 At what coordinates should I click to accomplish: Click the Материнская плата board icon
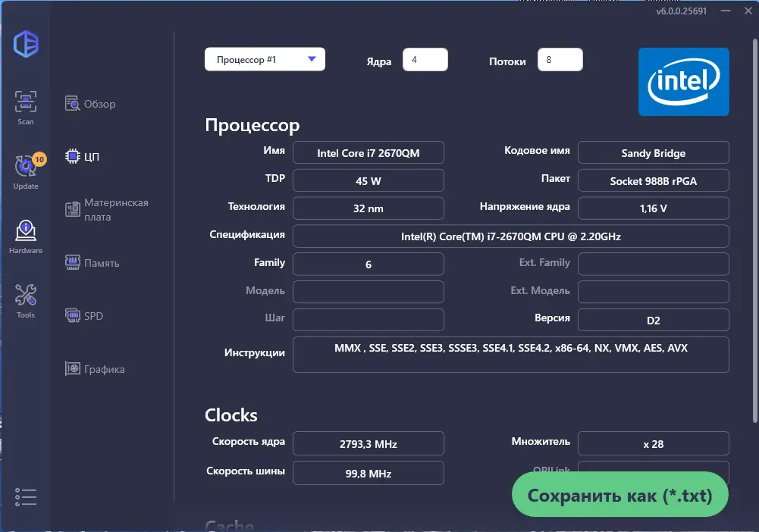coord(73,209)
